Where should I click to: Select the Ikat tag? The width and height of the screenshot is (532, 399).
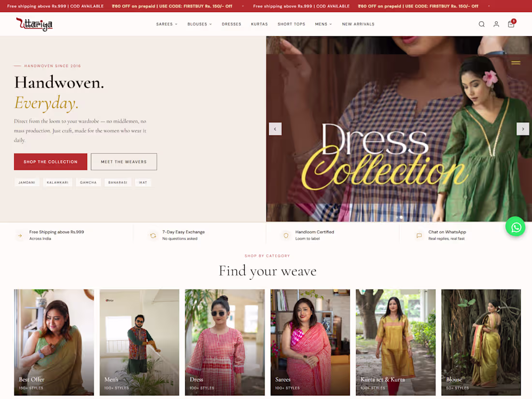(143, 182)
